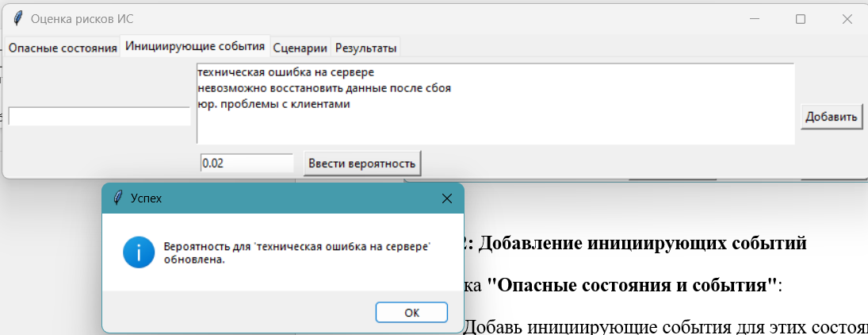Go to the Результаты tab
Viewport: 868px width, 335px height.
(x=366, y=48)
